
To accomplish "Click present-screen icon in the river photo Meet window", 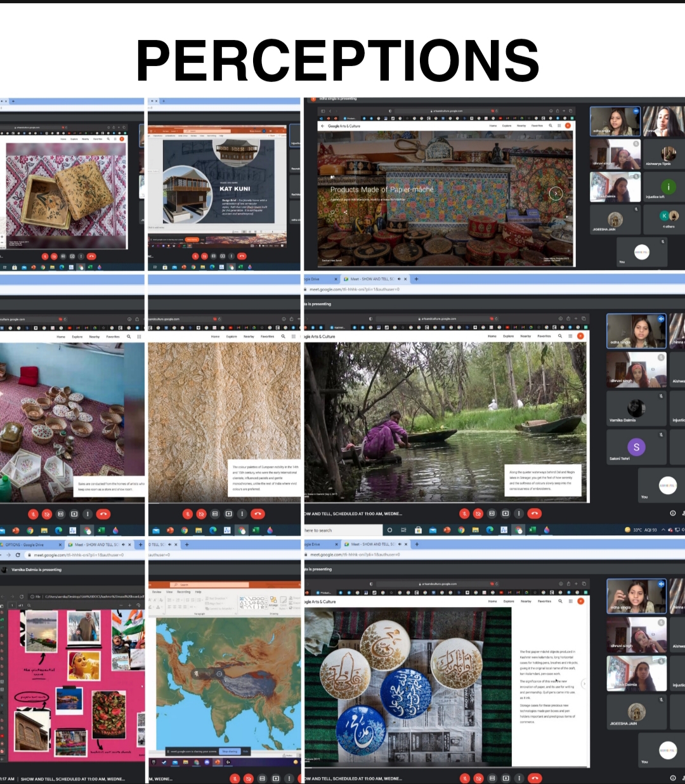I will pos(506,513).
